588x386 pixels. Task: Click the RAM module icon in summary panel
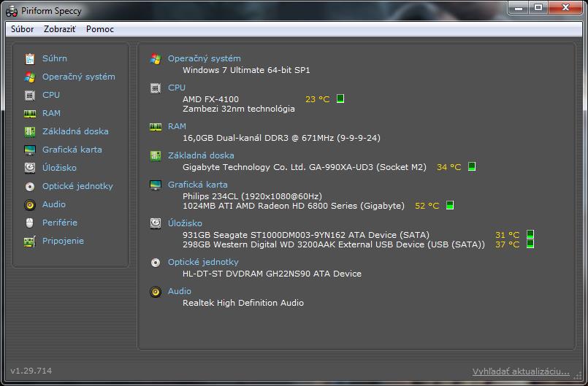click(156, 127)
